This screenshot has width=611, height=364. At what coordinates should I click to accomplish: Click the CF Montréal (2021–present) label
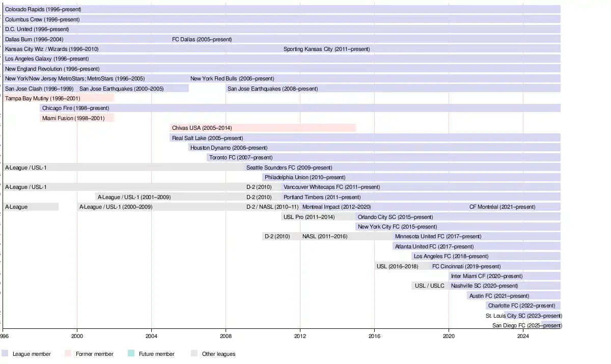pyautogui.click(x=502, y=207)
